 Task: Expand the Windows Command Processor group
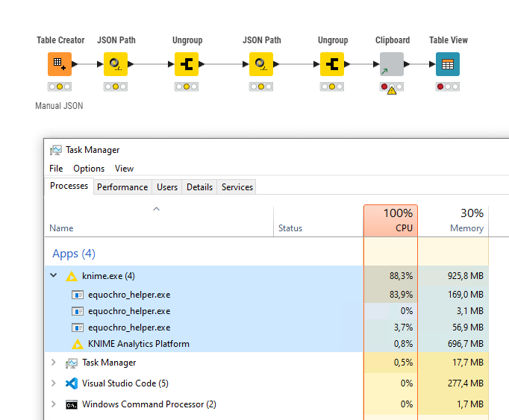click(53, 404)
